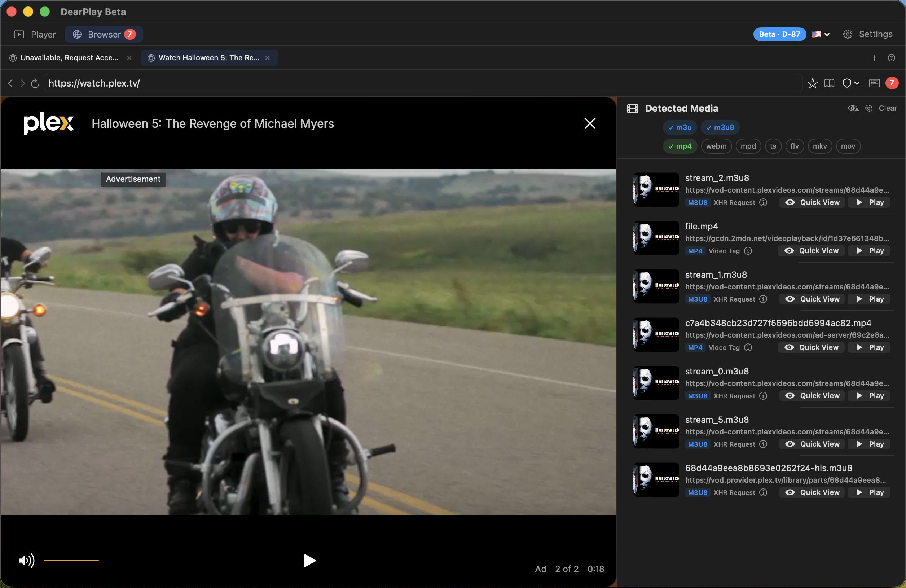Toggle the Detected Media visibility eye icon
This screenshot has height=588, width=906.
[853, 109]
